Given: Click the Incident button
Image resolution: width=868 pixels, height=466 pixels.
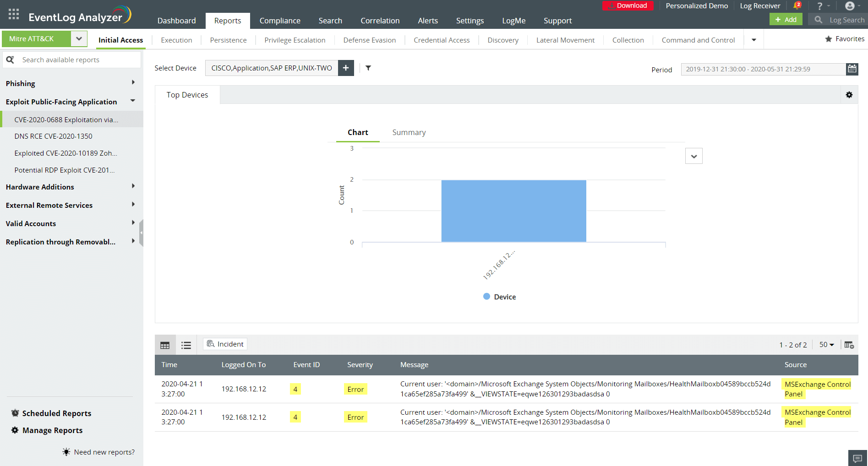Looking at the screenshot, I should click(x=225, y=344).
